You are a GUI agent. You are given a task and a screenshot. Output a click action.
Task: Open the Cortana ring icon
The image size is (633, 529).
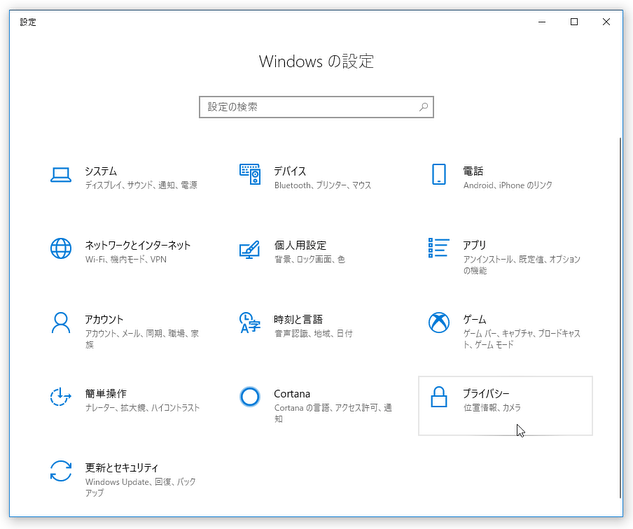(x=249, y=397)
